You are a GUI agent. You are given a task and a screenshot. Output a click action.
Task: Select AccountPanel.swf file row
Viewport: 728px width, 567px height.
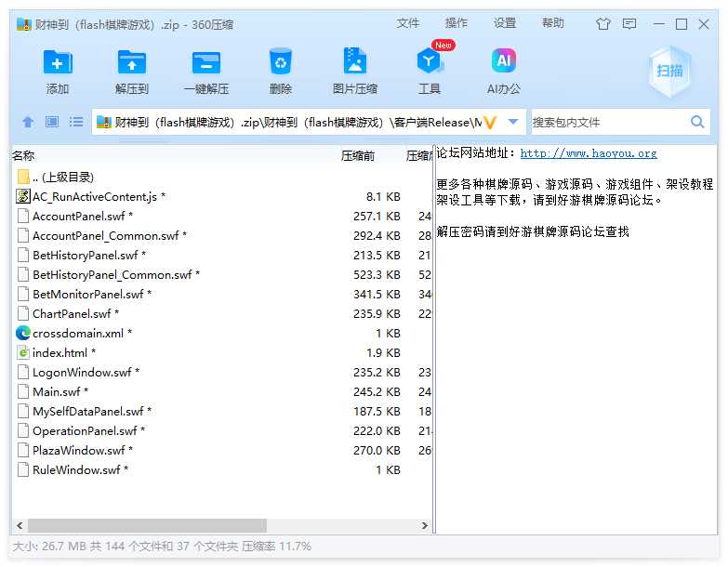tap(223, 216)
